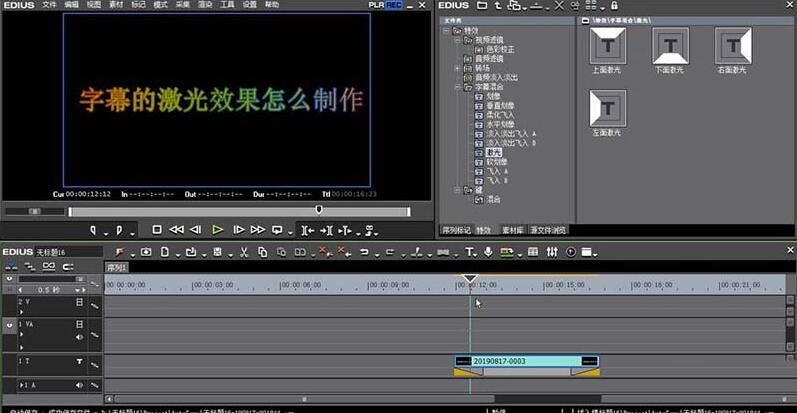Toggle video mute on track 2 V
Image resolution: width=797 pixels, height=413 pixels.
[x=79, y=302]
